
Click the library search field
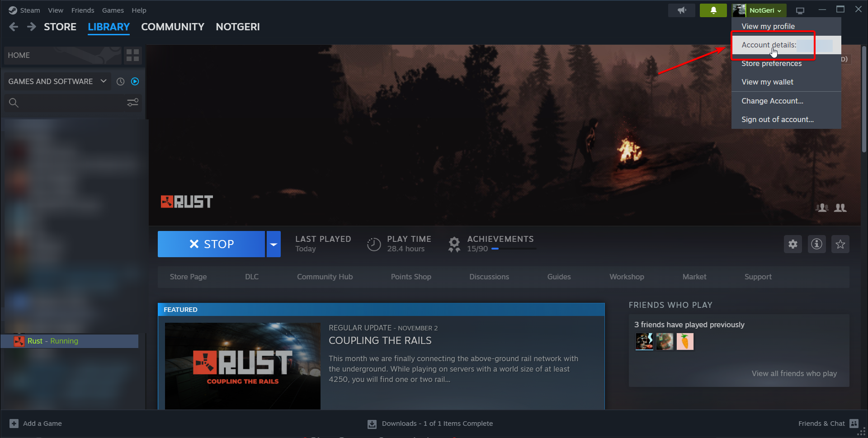[x=68, y=103]
